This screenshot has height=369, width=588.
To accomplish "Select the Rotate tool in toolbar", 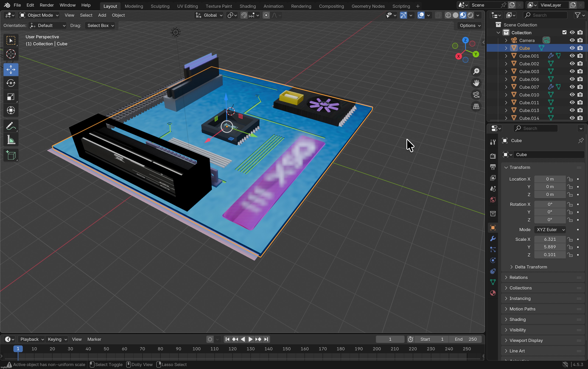I will tap(11, 83).
